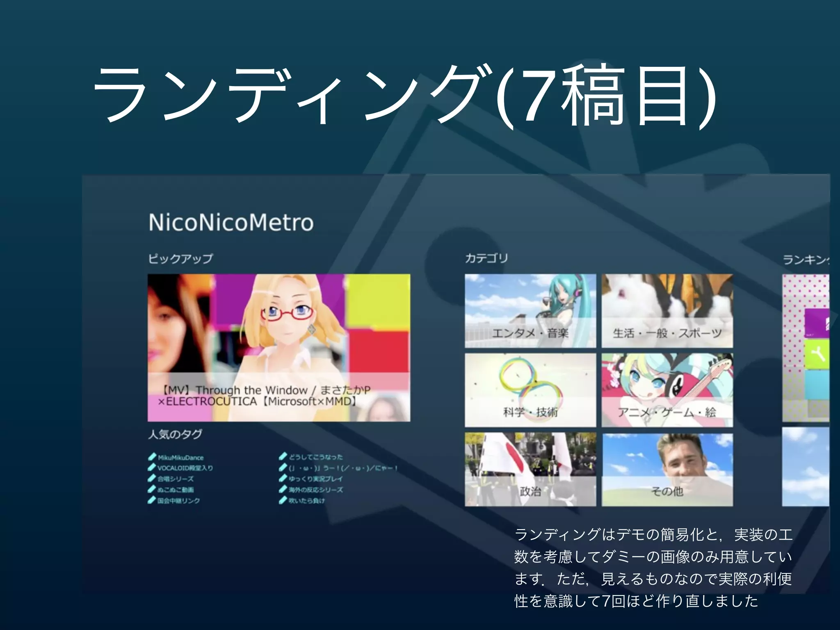This screenshot has width=840, height=630.
Task: Open the どうしてこうなった tag link
Action: tap(316, 457)
